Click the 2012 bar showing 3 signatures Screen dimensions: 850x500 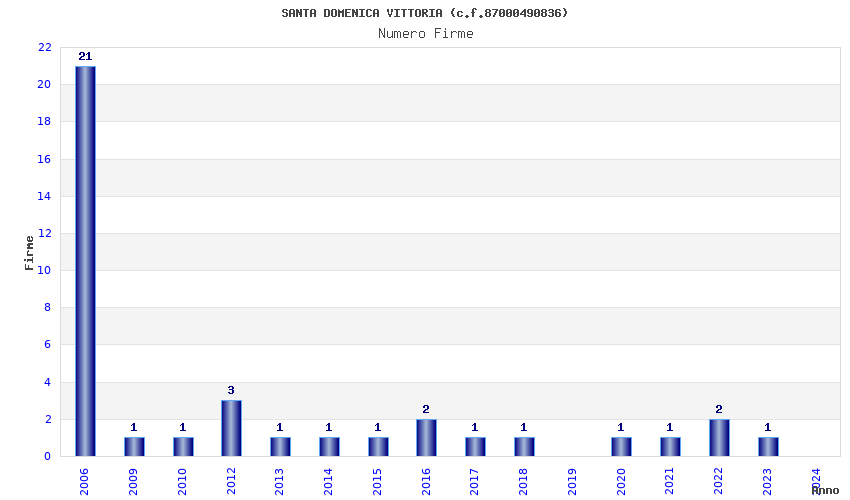231,428
